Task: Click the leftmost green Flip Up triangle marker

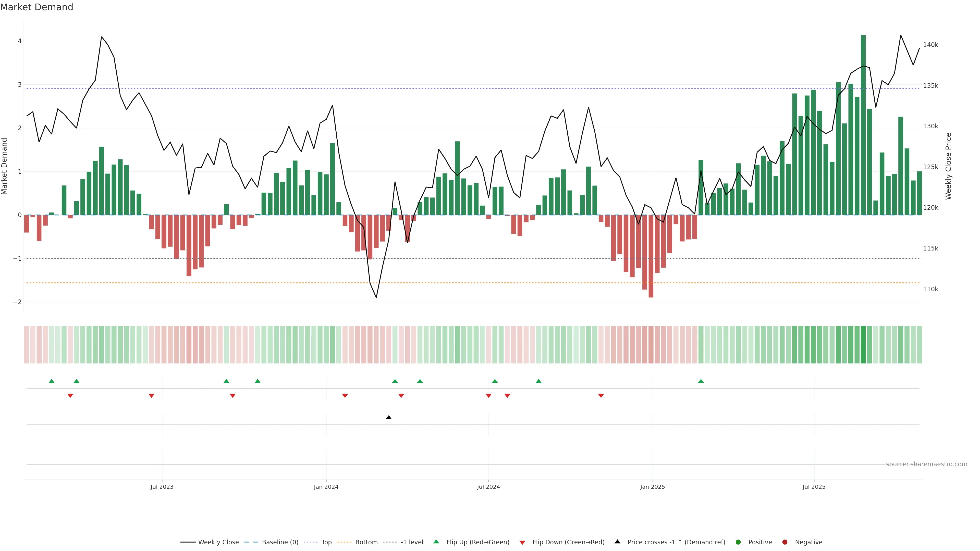Action: (52, 381)
